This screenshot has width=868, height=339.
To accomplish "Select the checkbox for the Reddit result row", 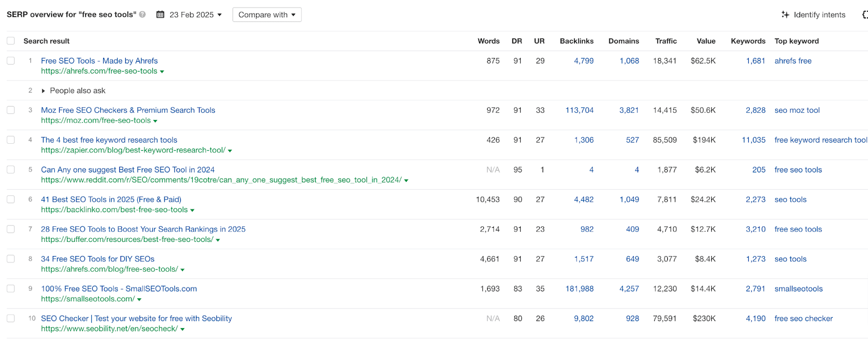I will tap(11, 170).
